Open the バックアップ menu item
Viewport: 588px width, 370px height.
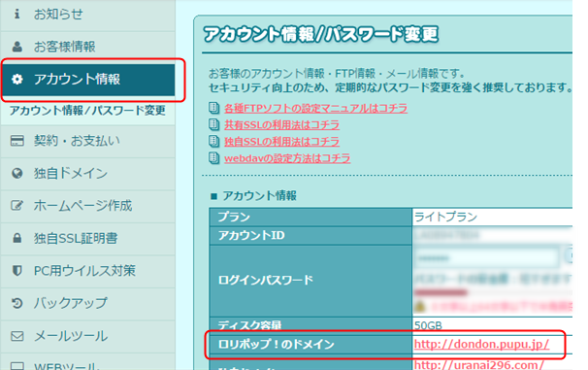pos(87,303)
